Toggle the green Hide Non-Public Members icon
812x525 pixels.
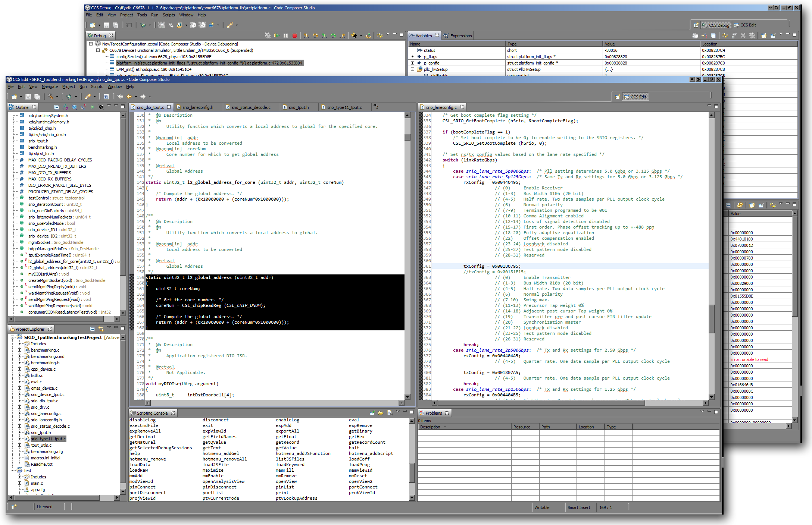pos(92,107)
